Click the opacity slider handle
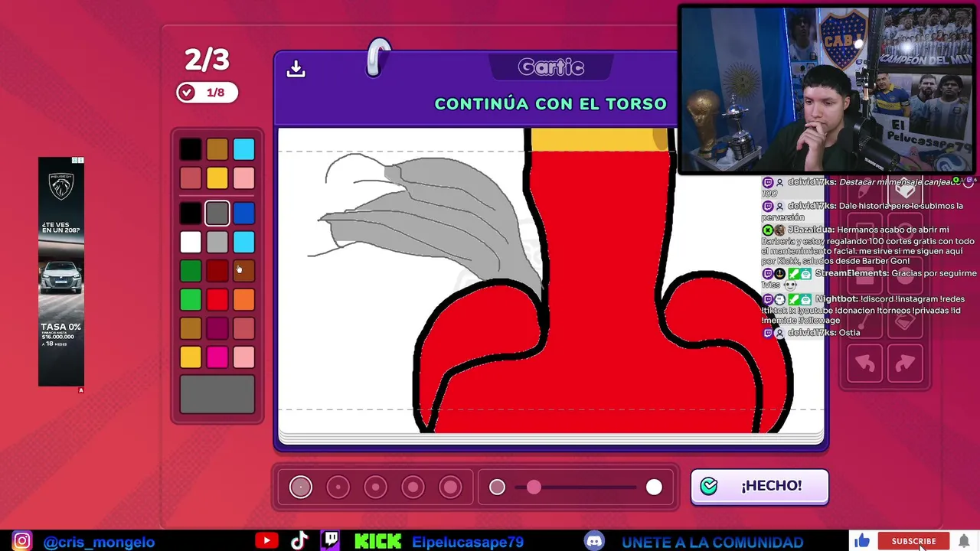Screen dimensions: 980x551 coord(534,487)
